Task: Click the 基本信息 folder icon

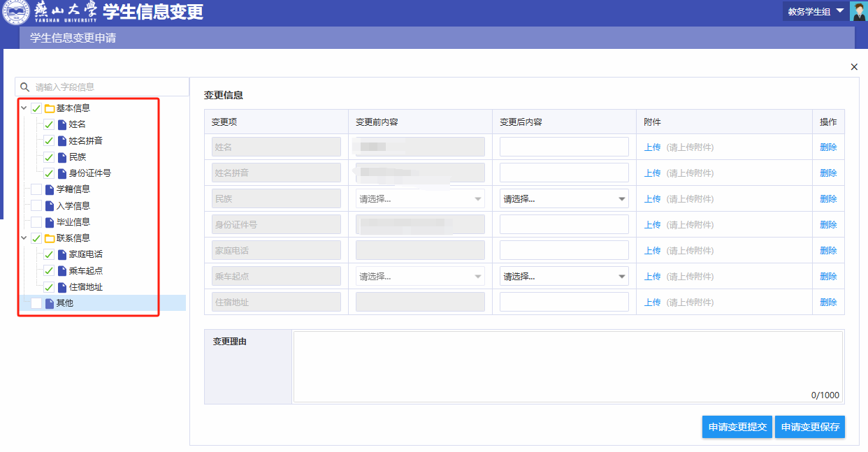Action: (50, 108)
